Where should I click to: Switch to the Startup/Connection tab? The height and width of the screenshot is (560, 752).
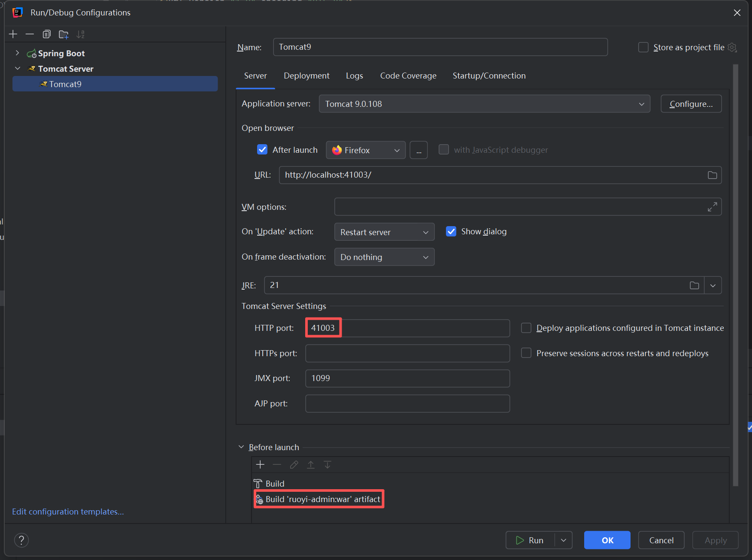click(x=489, y=76)
